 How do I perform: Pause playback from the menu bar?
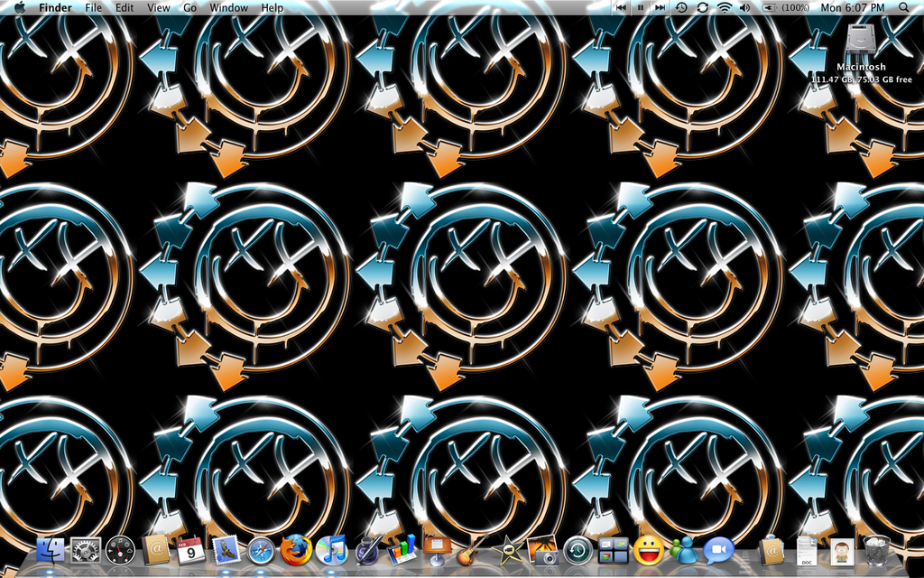point(641,7)
